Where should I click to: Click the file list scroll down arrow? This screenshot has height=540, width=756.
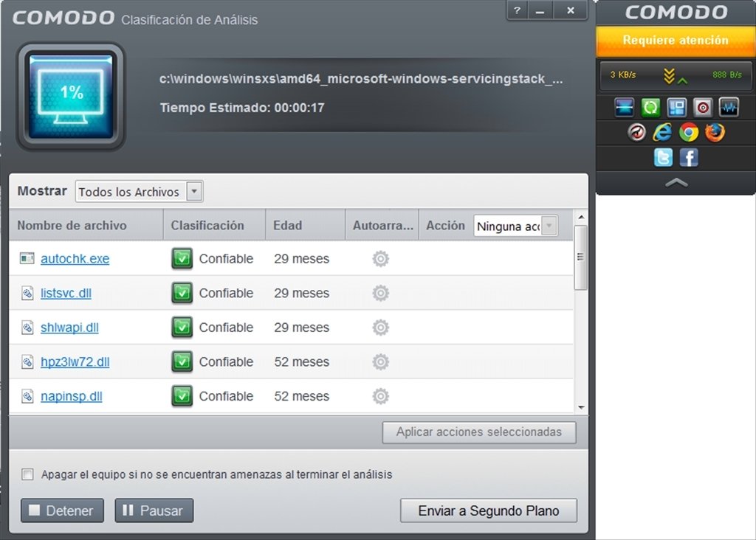[x=581, y=407]
